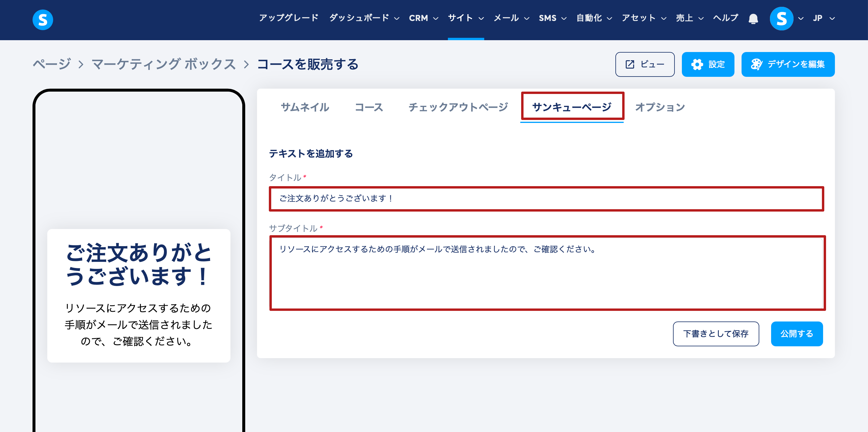Switch to the サムネイル tab
The width and height of the screenshot is (868, 432).
click(305, 107)
